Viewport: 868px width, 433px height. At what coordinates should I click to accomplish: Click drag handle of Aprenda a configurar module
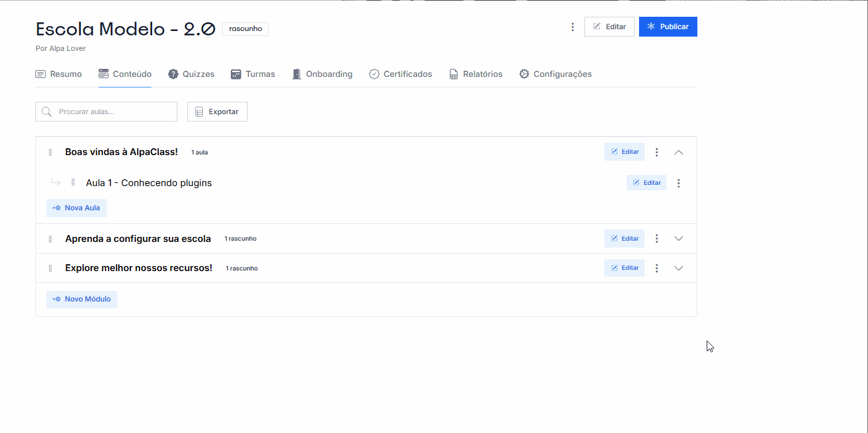50,239
